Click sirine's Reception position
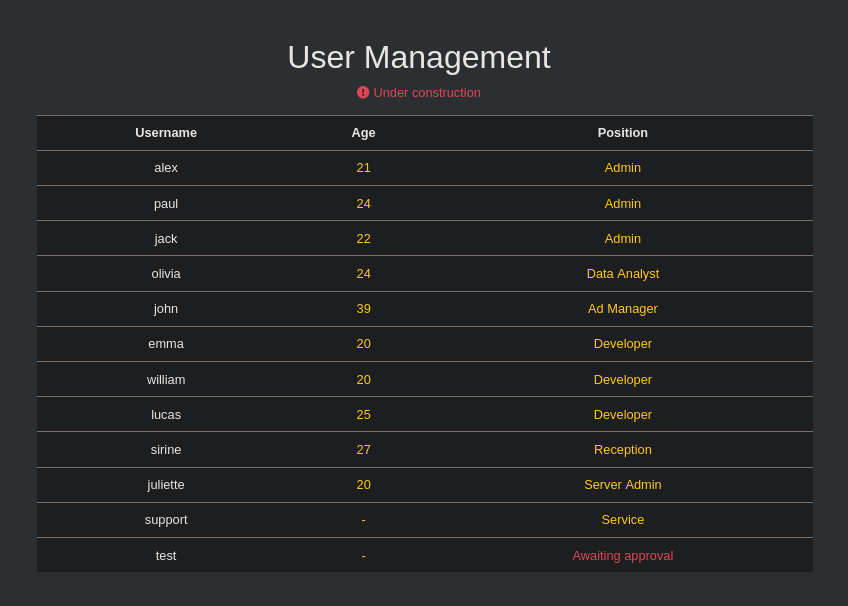This screenshot has height=606, width=848. pos(622,450)
